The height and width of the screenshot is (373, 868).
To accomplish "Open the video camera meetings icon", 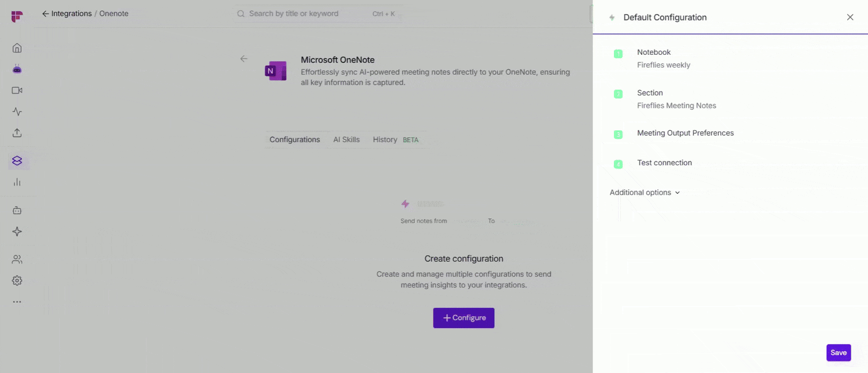I will pyautogui.click(x=17, y=91).
